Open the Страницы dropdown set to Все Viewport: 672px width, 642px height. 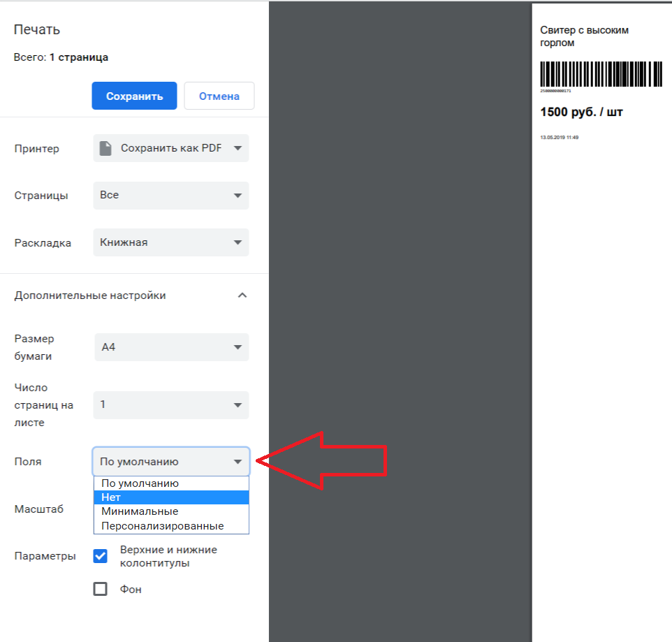(171, 196)
